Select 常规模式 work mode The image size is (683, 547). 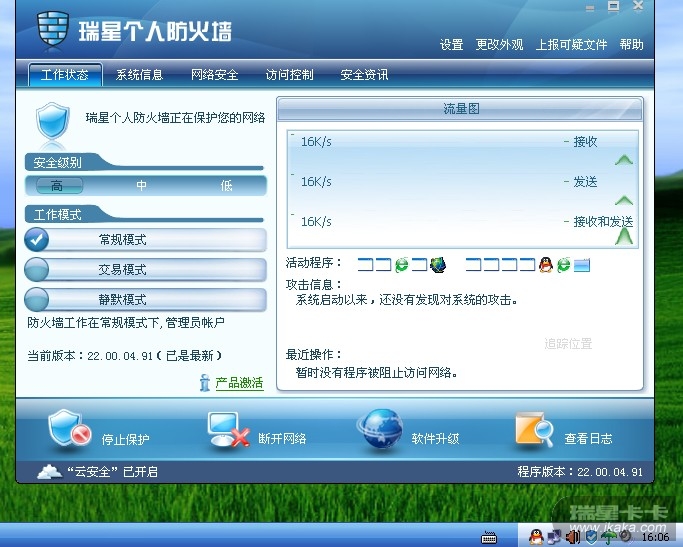point(145,240)
